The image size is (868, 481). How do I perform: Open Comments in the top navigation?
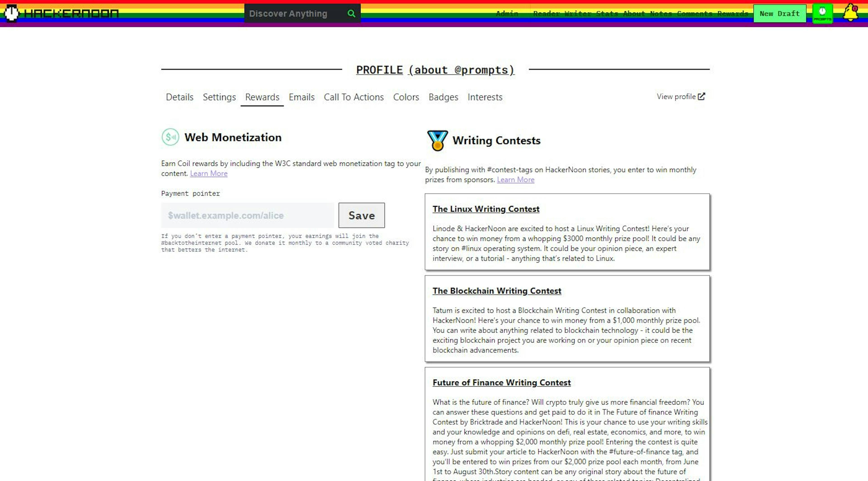(694, 14)
